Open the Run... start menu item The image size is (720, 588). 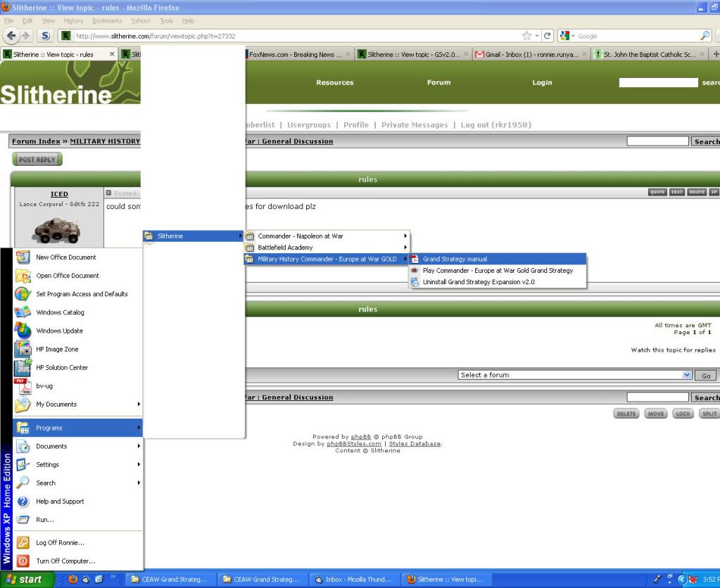click(45, 520)
